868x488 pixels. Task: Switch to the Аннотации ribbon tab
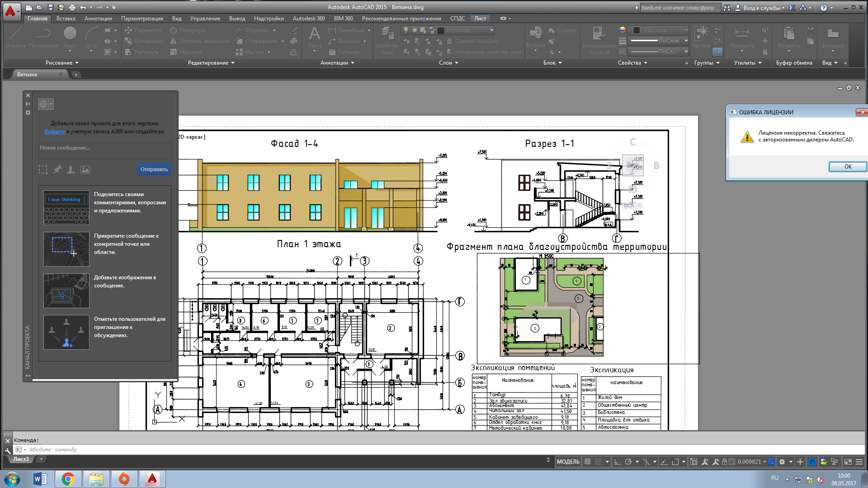(98, 19)
